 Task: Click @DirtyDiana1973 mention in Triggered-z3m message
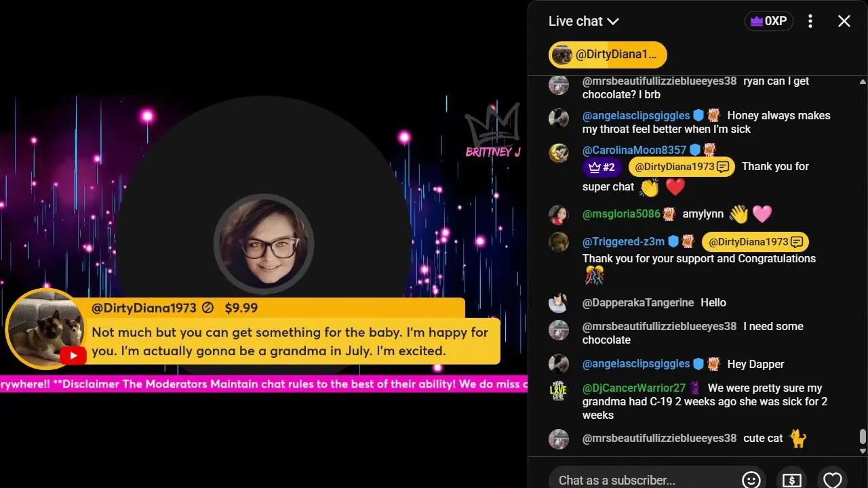pyautogui.click(x=755, y=242)
